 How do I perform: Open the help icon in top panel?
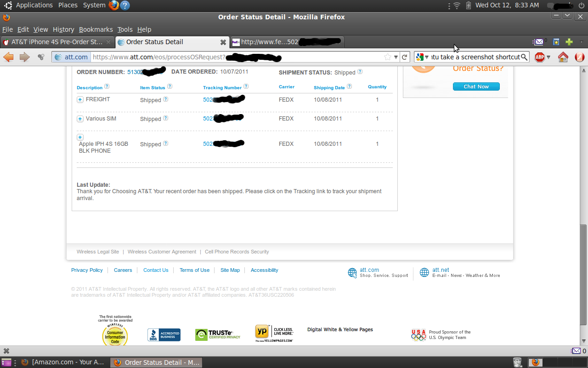click(x=124, y=5)
